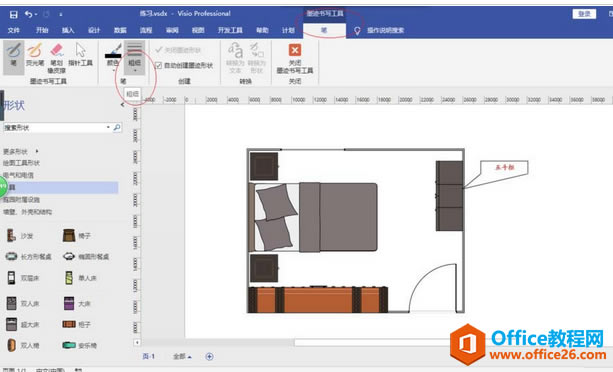Image resolution: width=613 pixels, height=372 pixels.
Task: Click the Sign in (登录) button
Action: [x=584, y=14]
